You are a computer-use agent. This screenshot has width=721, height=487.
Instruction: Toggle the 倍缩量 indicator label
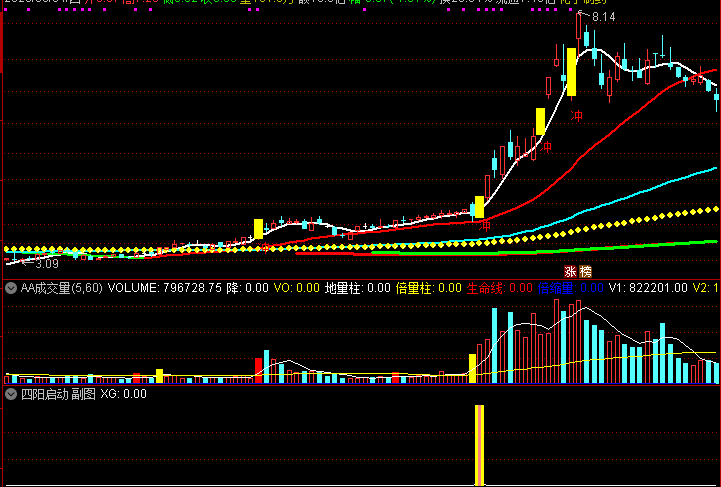click(555, 288)
